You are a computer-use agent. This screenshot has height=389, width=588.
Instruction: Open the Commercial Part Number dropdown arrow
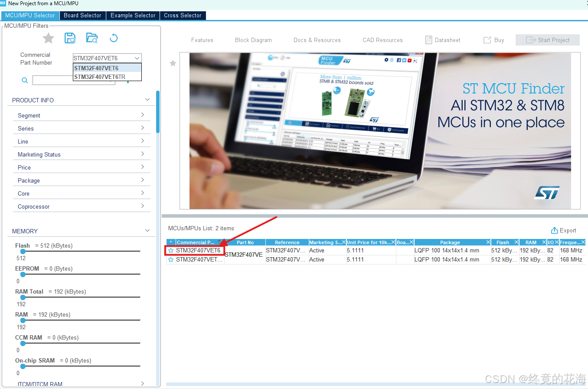click(x=137, y=58)
